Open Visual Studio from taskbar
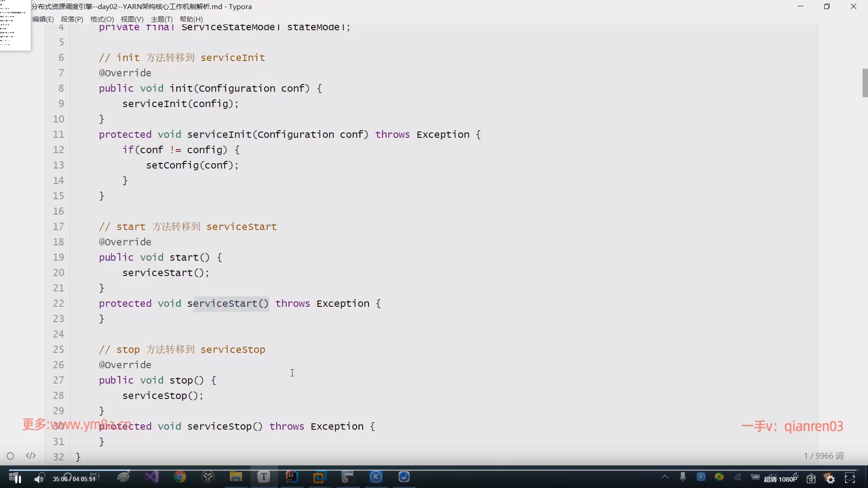This screenshot has width=868, height=488. tap(152, 477)
